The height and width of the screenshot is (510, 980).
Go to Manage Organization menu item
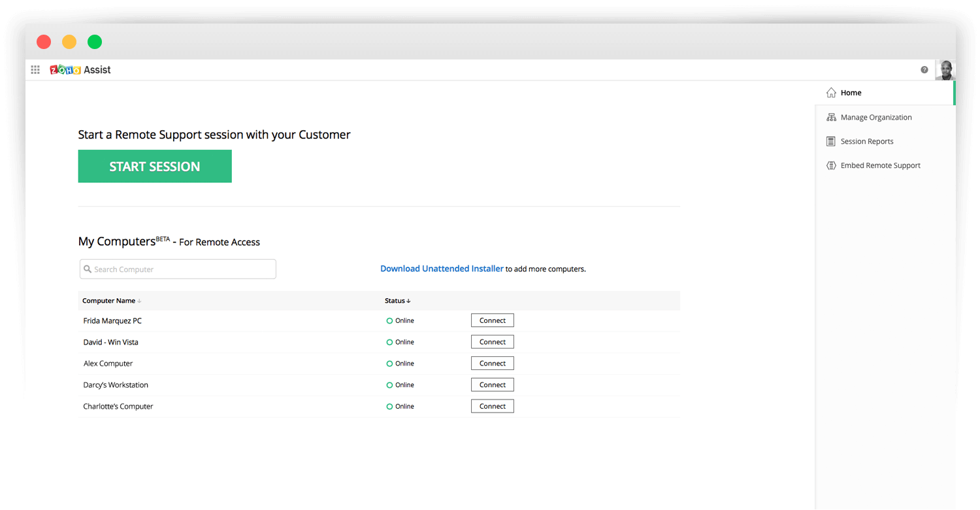pos(875,118)
